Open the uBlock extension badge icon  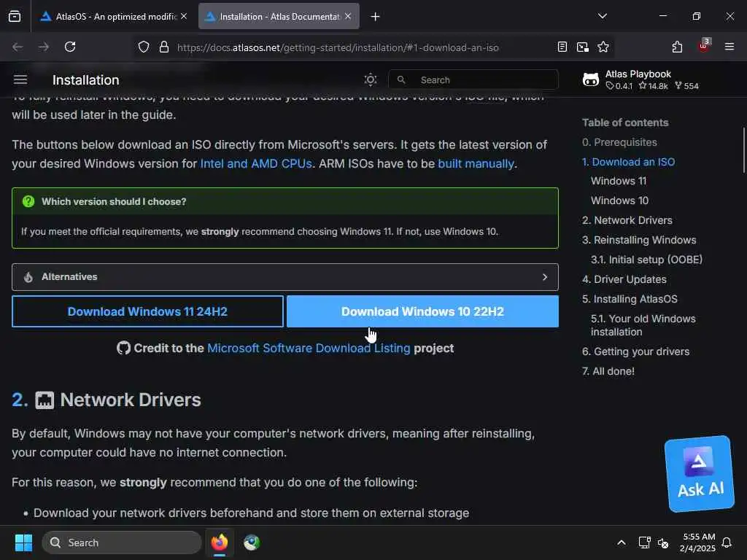click(704, 46)
